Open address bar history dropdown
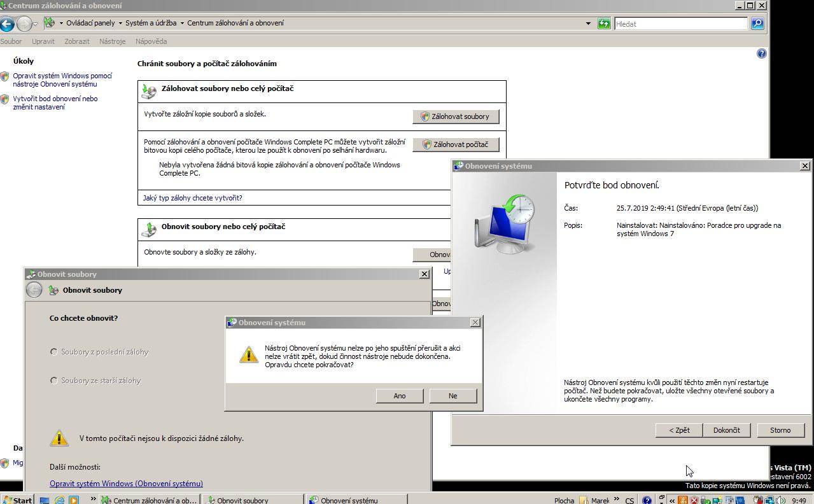 tap(588, 24)
